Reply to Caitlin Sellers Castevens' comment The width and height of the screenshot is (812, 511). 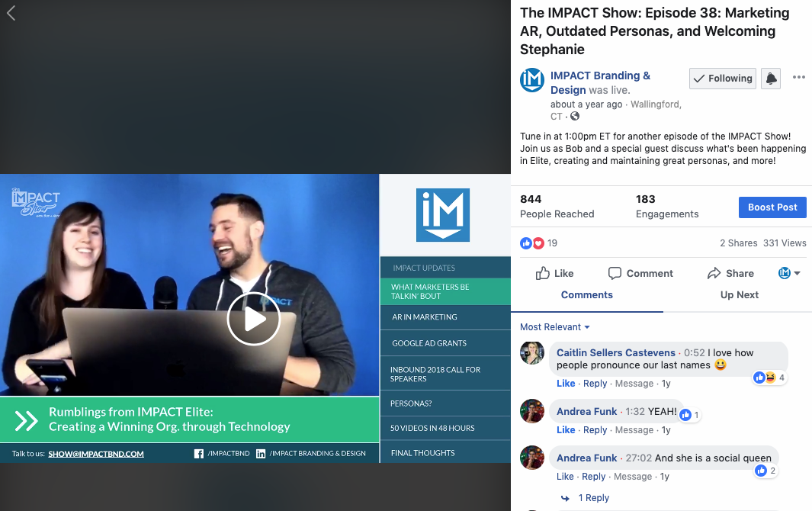pos(595,384)
